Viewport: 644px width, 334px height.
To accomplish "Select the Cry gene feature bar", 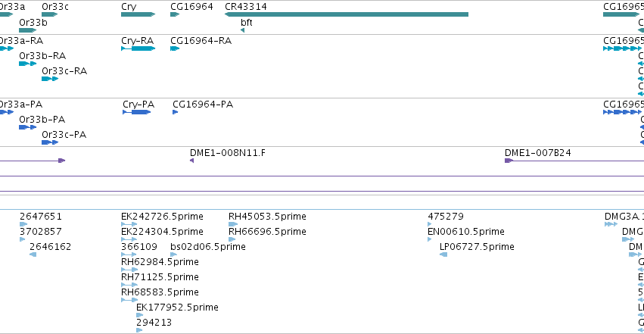I will pos(138,14).
